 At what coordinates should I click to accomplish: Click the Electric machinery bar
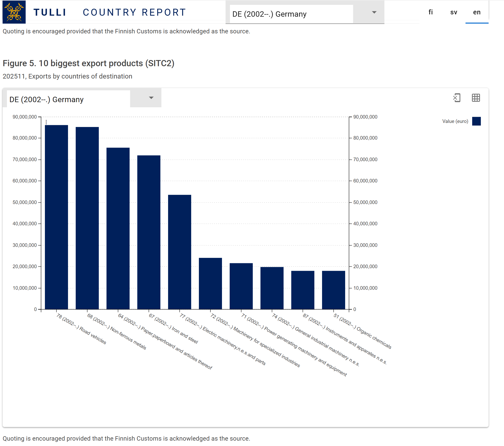pyautogui.click(x=180, y=252)
